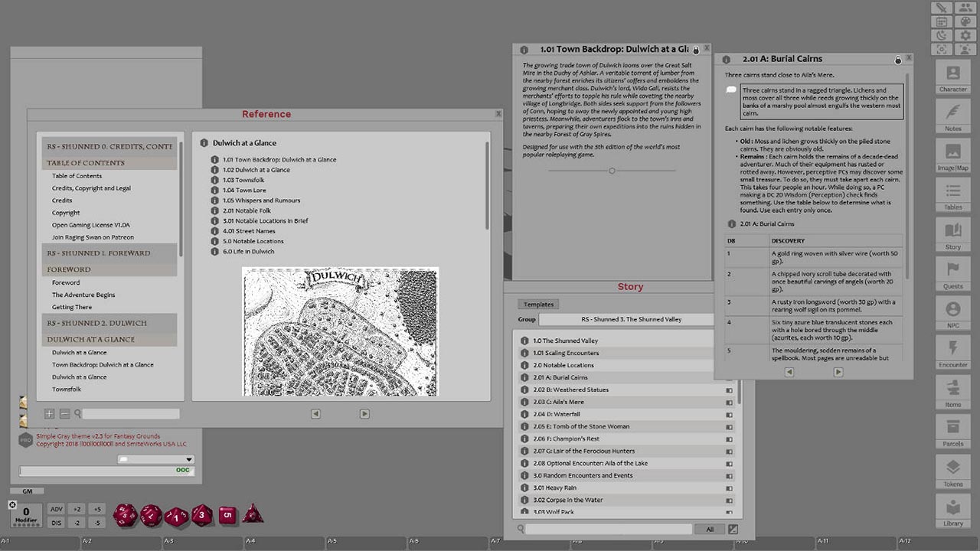The image size is (980, 551).
Task: Switch chat mode using the OOC label
Action: pos(183,470)
